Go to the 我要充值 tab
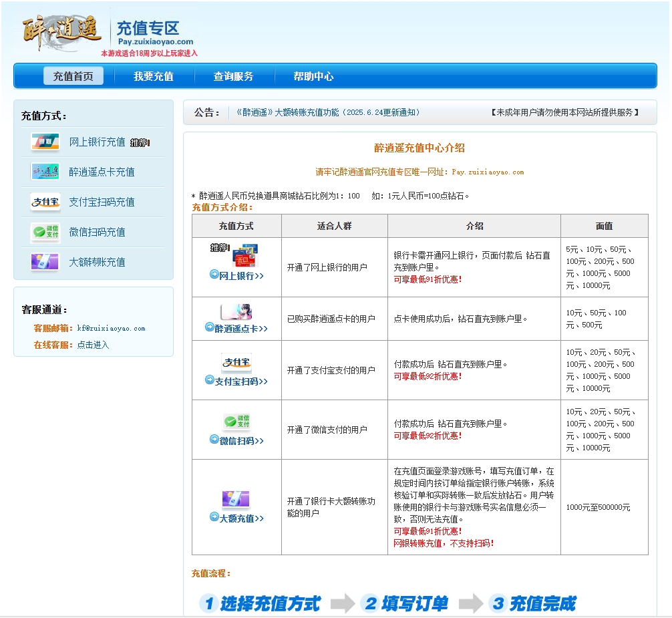This screenshot has width=672, height=618. pos(154,76)
